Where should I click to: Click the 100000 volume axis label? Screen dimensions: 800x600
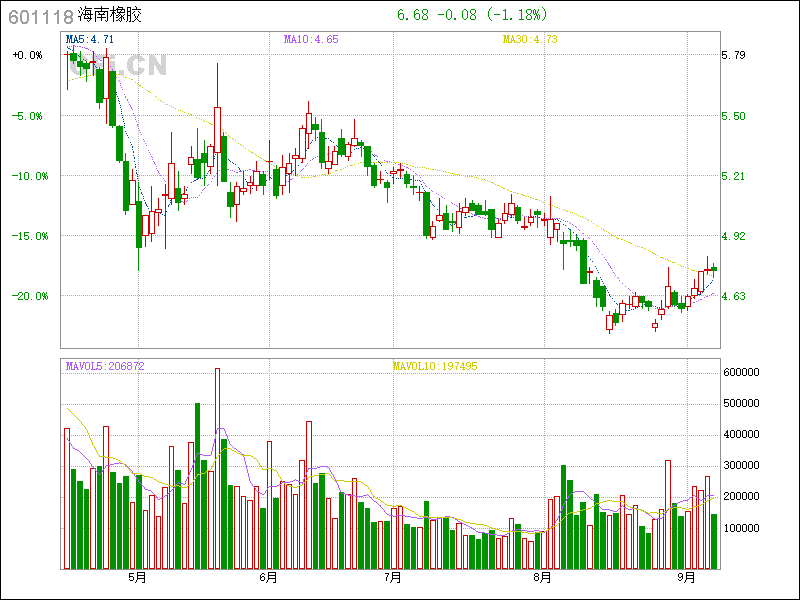(745, 528)
